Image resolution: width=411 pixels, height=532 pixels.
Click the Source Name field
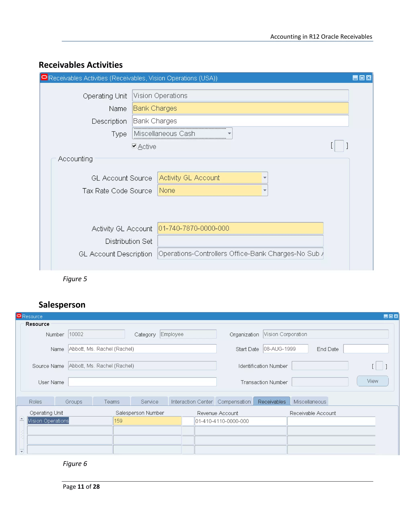point(142,366)
